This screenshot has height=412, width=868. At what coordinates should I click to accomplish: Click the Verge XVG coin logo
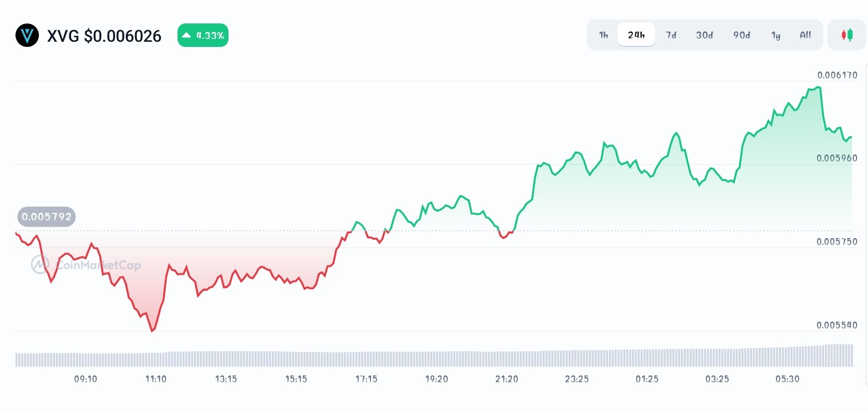[27, 35]
